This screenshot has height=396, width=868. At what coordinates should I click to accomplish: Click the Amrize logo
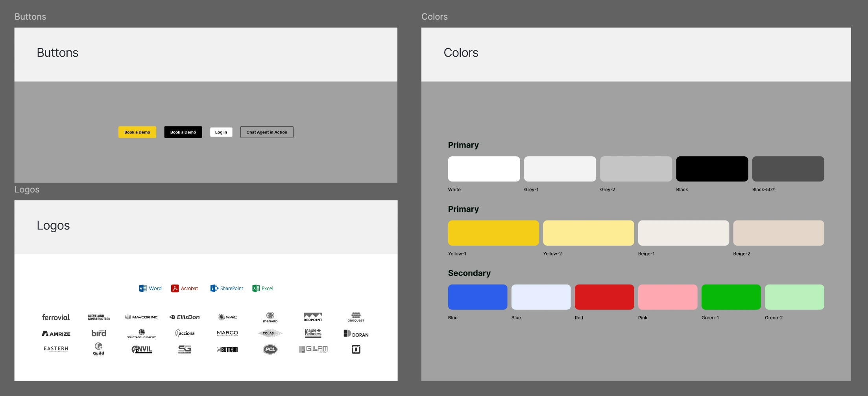click(56, 334)
